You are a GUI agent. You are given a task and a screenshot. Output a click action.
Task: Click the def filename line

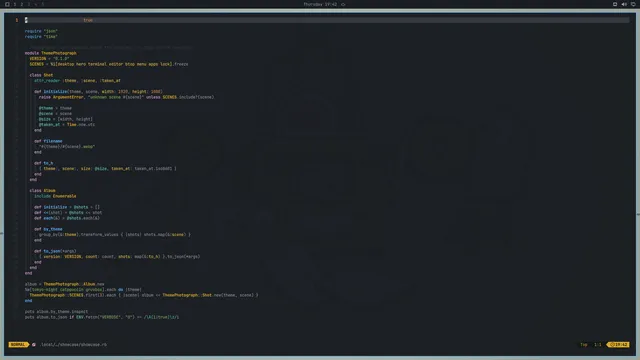48,141
